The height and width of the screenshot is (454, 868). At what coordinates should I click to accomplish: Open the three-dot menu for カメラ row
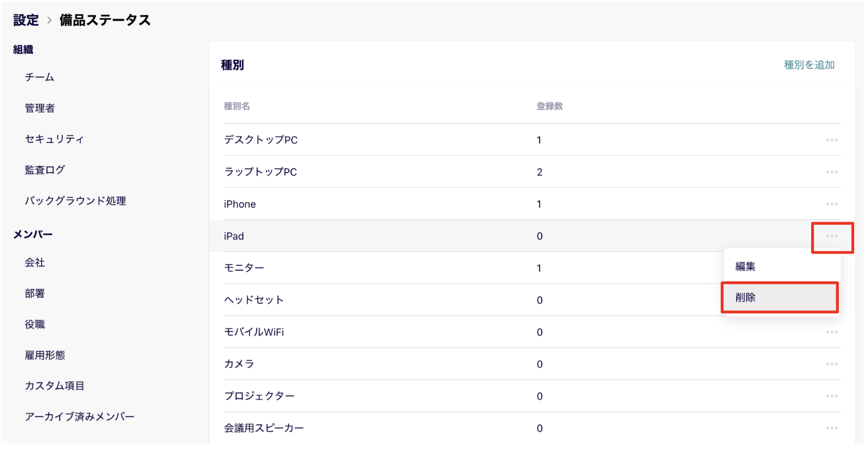pyautogui.click(x=831, y=364)
